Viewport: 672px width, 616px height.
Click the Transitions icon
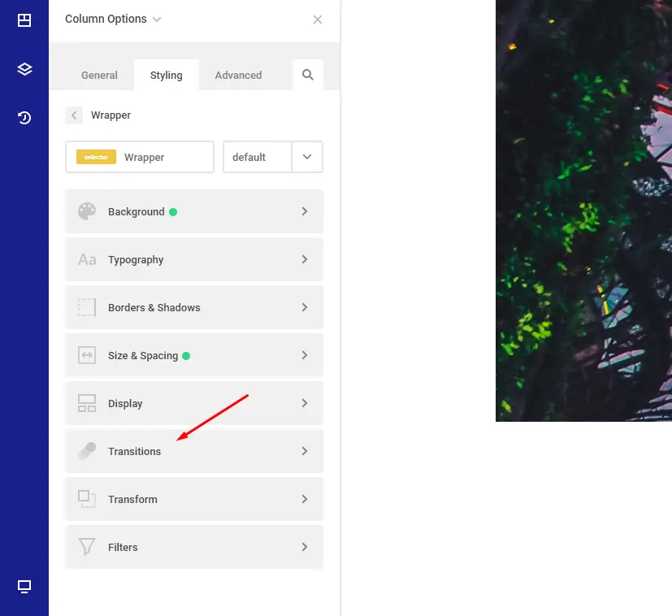click(x=87, y=451)
